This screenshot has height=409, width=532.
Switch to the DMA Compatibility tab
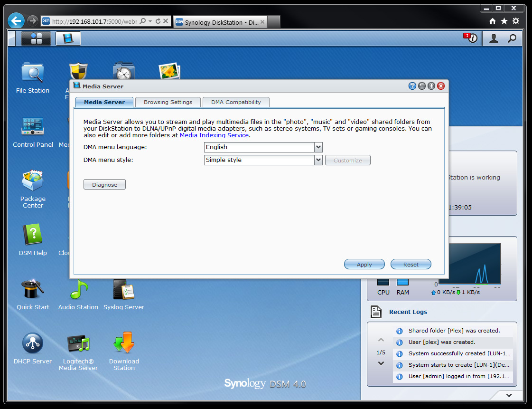click(236, 102)
